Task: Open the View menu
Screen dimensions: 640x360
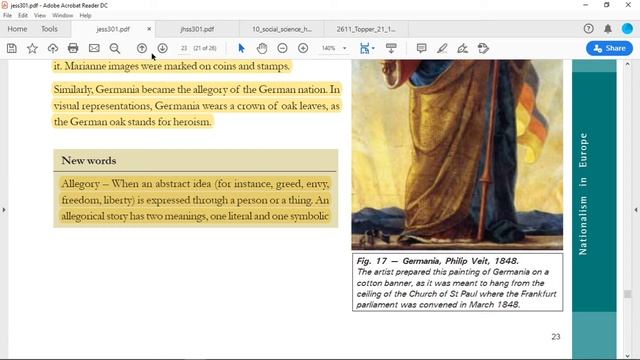Action: pyautogui.click(x=40, y=16)
